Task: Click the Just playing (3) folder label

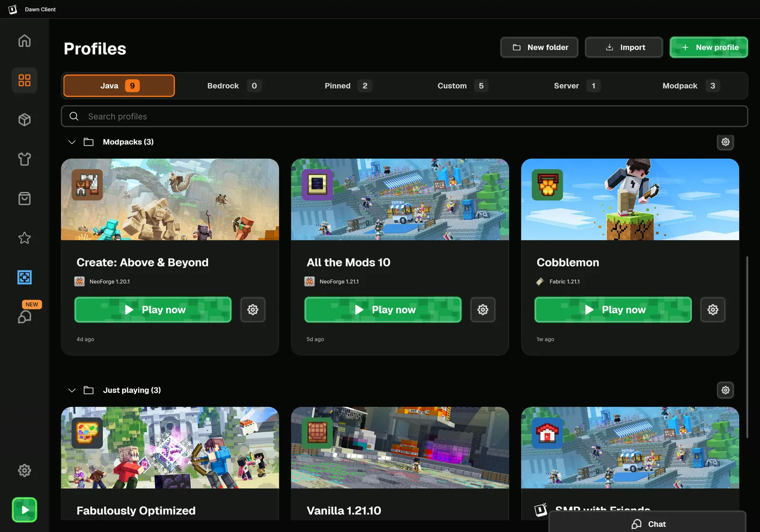Action: (x=132, y=390)
